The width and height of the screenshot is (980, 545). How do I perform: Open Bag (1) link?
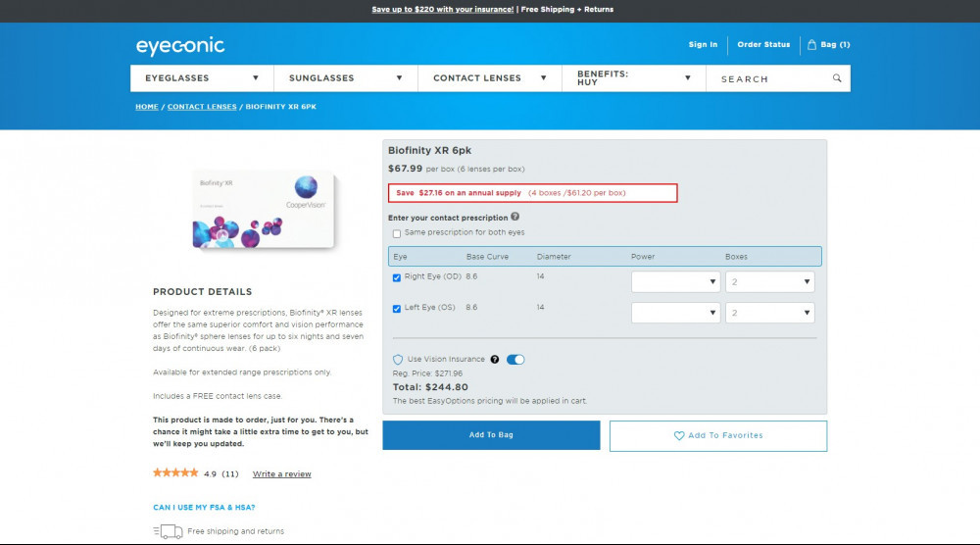tap(829, 44)
